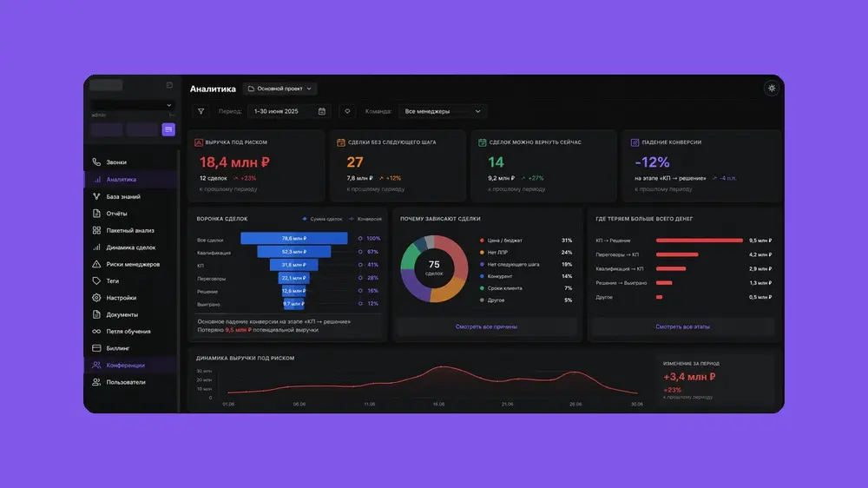
Task: Open Пакетный анализ menu item
Action: point(131,230)
